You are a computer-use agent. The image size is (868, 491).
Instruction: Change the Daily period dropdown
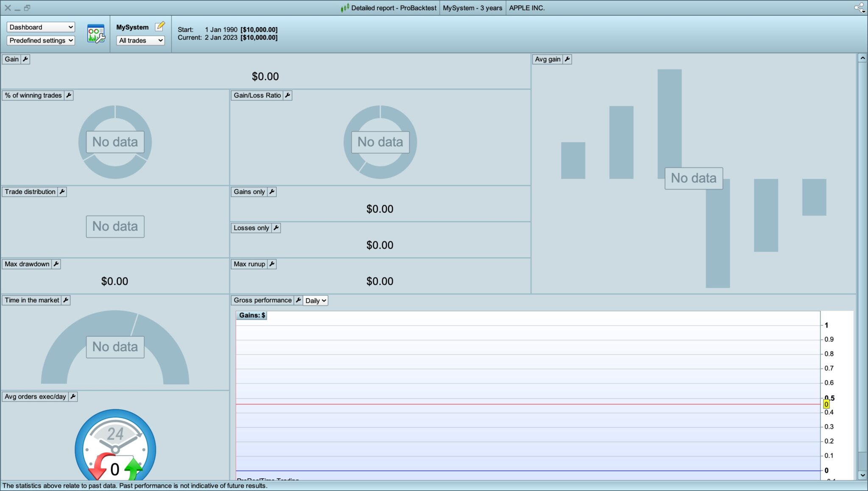coord(315,301)
